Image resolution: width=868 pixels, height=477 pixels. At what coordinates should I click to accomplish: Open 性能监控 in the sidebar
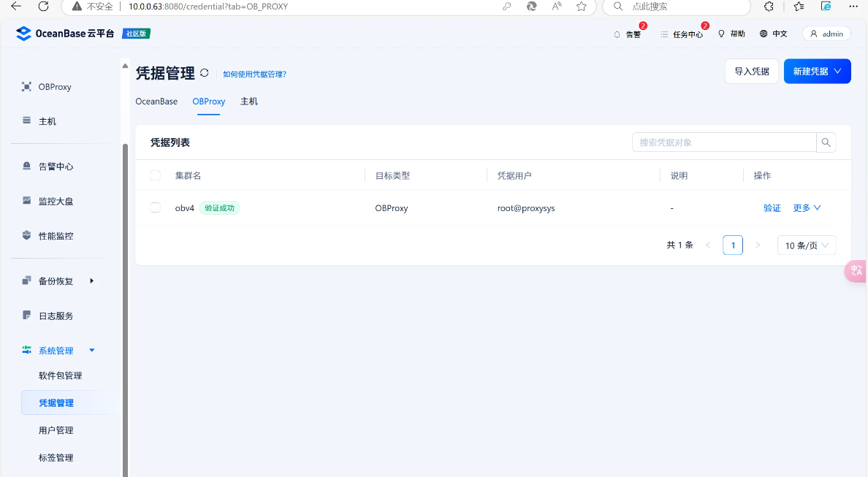[58, 235]
